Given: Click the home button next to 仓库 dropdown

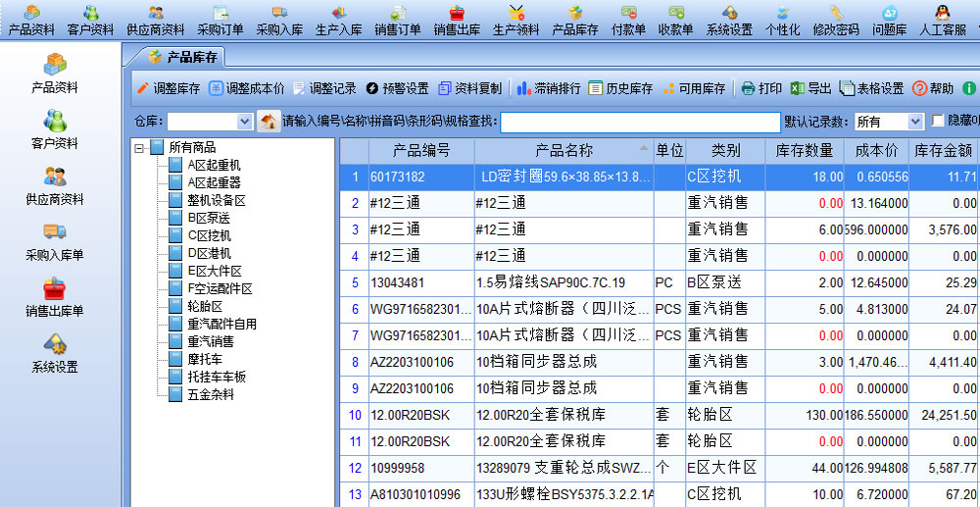Looking at the screenshot, I should [269, 122].
